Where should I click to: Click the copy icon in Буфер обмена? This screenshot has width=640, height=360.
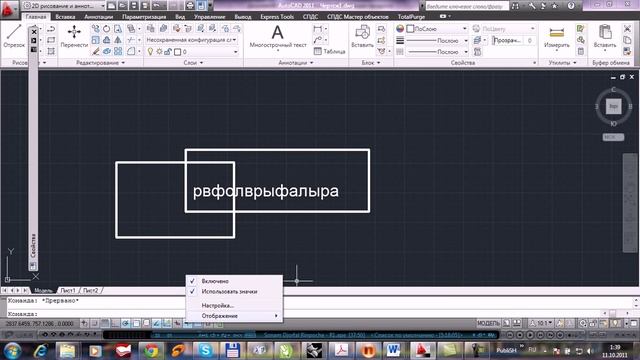click(x=627, y=40)
